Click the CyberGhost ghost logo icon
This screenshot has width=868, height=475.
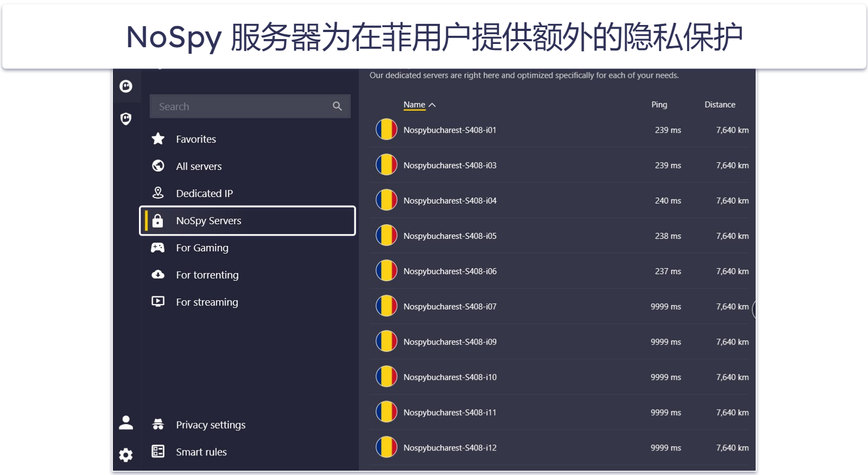click(126, 86)
